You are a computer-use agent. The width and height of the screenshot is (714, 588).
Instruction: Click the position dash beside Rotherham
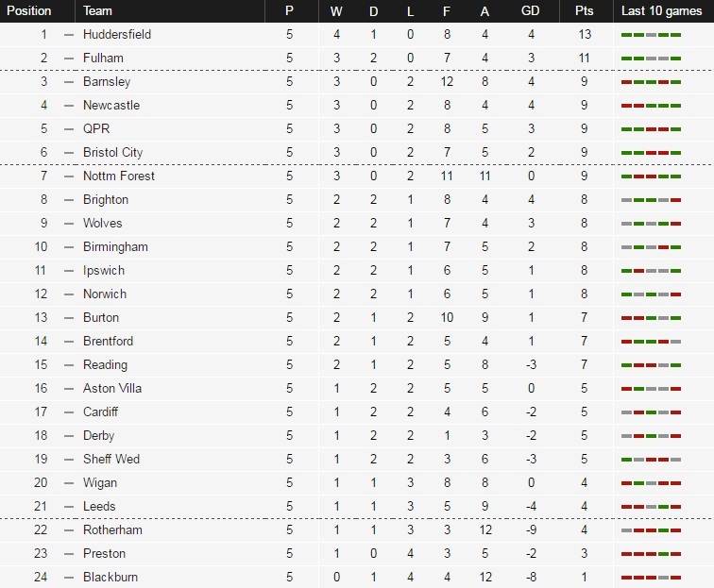tap(69, 530)
